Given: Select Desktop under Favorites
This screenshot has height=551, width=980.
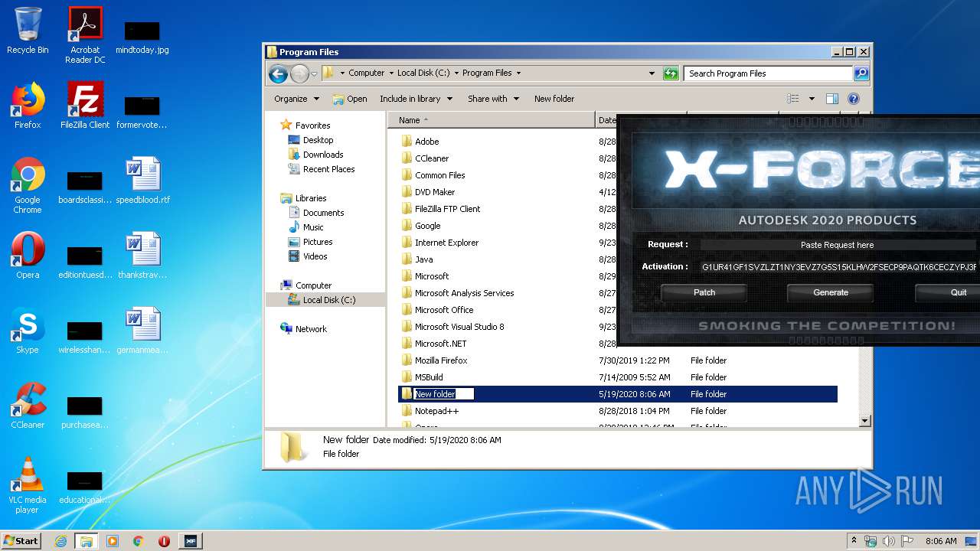Looking at the screenshot, I should click(x=318, y=140).
